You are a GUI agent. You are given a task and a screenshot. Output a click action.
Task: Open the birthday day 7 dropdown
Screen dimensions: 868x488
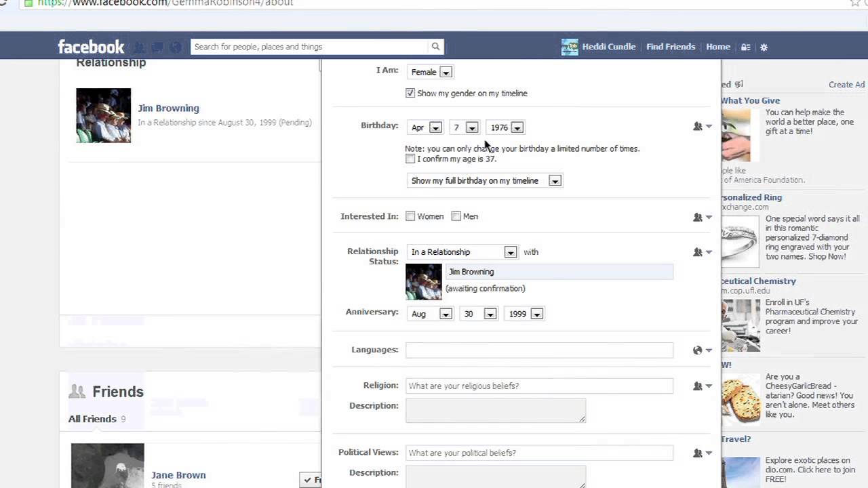pos(464,127)
